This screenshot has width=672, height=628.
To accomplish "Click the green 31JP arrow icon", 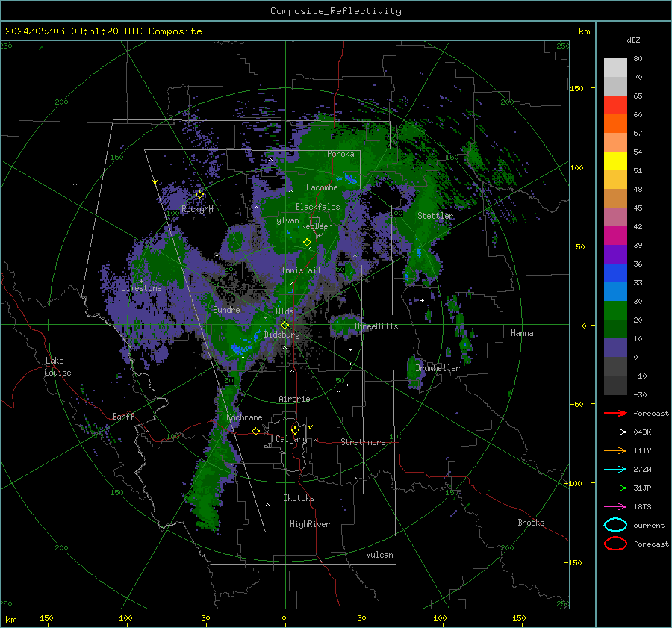I will point(615,488).
